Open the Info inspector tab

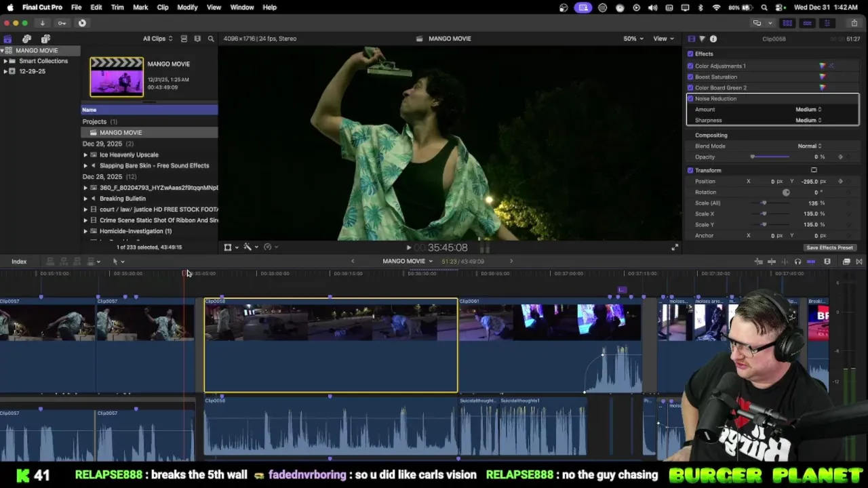713,39
